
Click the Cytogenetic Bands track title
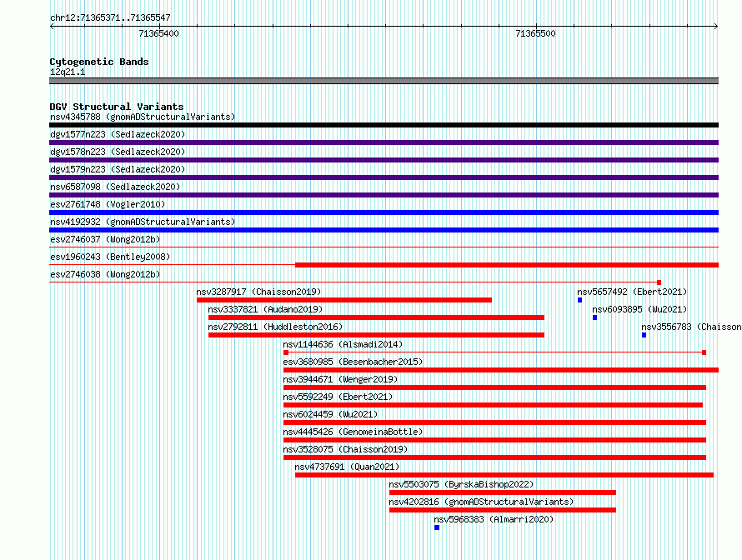tap(99, 62)
